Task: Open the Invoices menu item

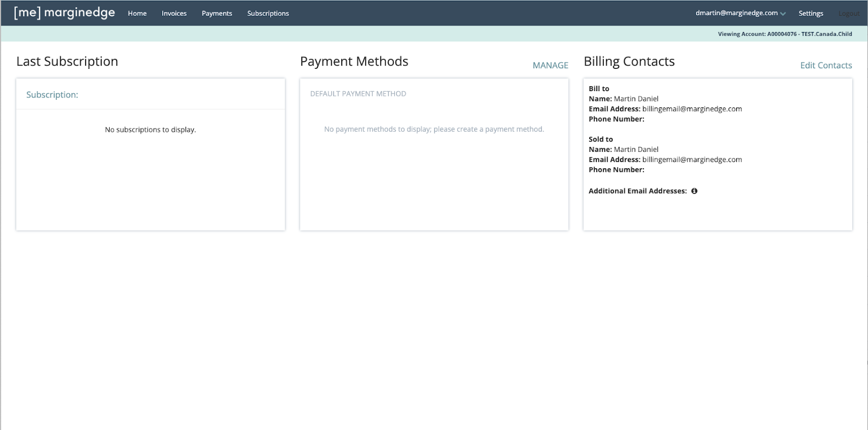Action: click(174, 13)
